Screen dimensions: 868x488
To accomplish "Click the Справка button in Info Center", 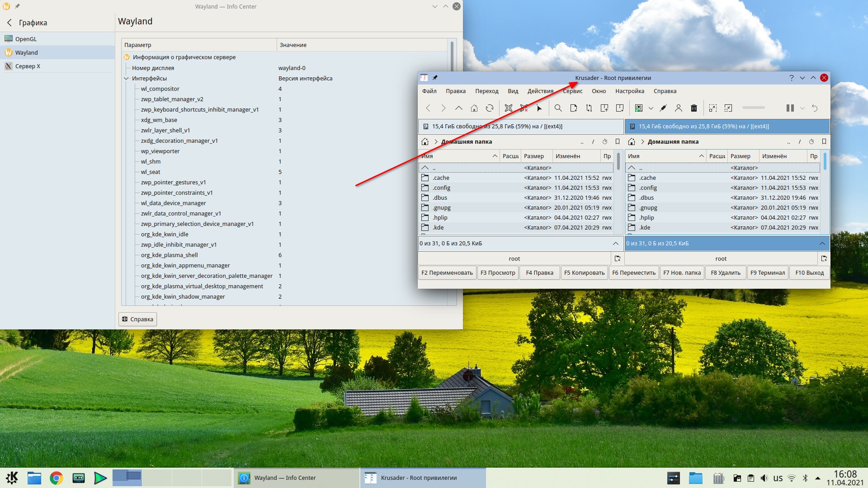I will [137, 319].
